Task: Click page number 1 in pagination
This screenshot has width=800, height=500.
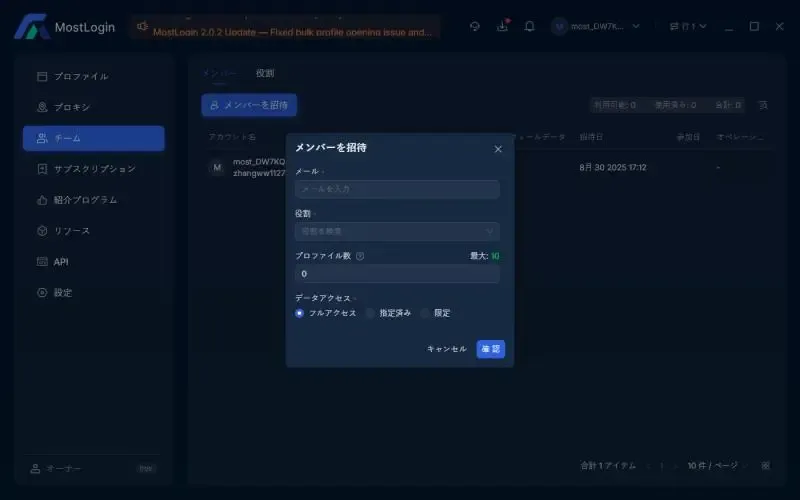Action: pyautogui.click(x=662, y=466)
